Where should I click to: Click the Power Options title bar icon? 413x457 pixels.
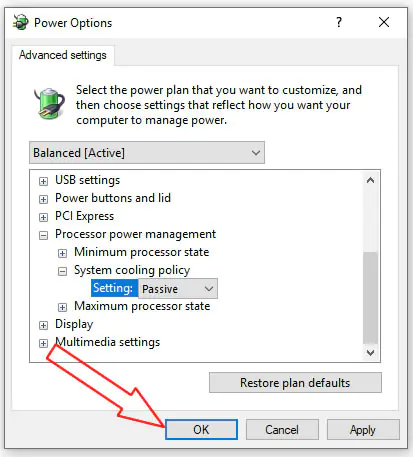[21, 22]
